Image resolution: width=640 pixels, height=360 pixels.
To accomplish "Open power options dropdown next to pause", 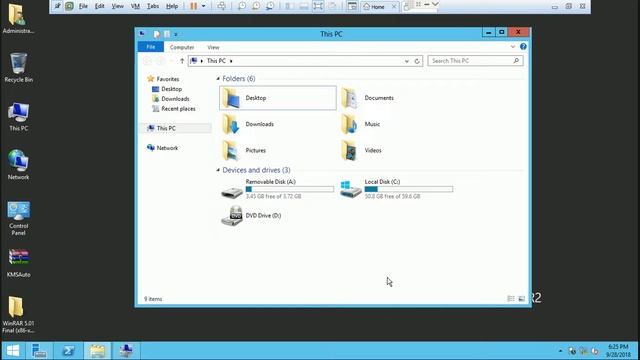I will (203, 6).
